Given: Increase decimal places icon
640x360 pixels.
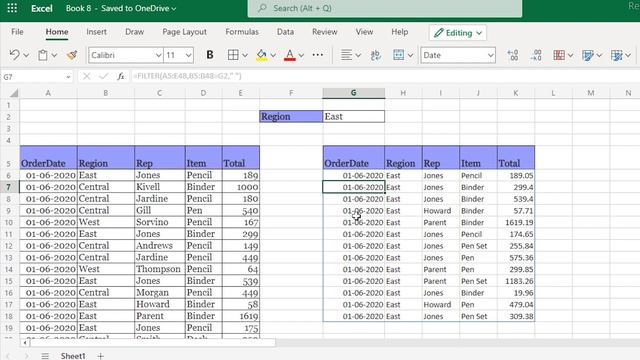Looking at the screenshot, I should tap(513, 55).
